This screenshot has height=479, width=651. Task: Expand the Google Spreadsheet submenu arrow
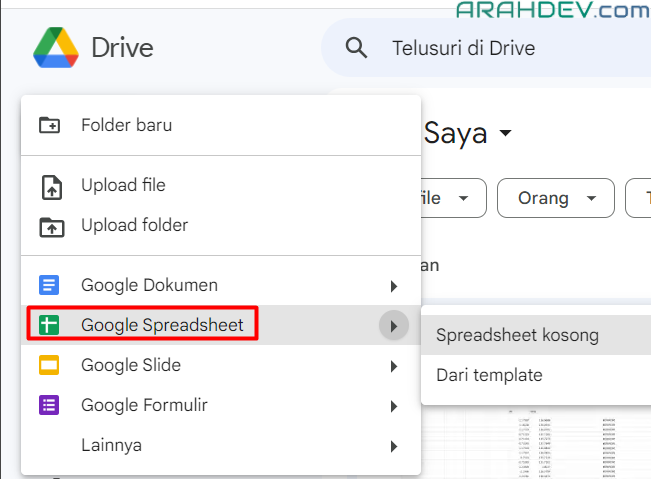pyautogui.click(x=394, y=325)
